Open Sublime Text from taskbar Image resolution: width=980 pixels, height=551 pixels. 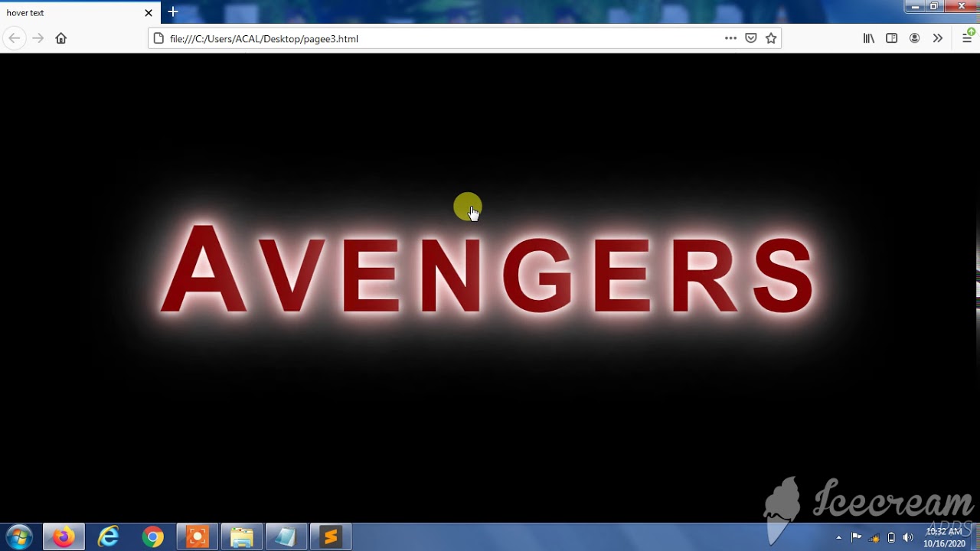(330, 537)
